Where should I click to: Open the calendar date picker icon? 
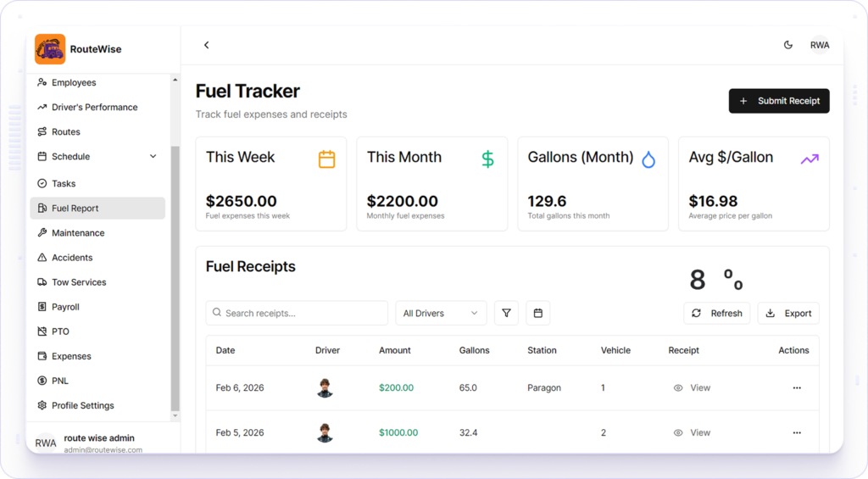click(x=537, y=313)
